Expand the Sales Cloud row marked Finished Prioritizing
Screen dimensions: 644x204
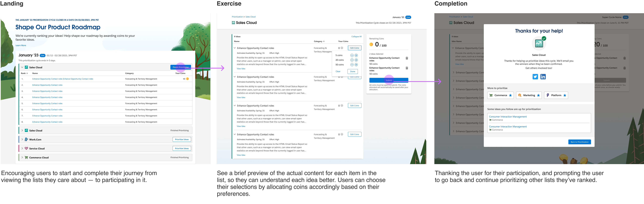(22, 130)
